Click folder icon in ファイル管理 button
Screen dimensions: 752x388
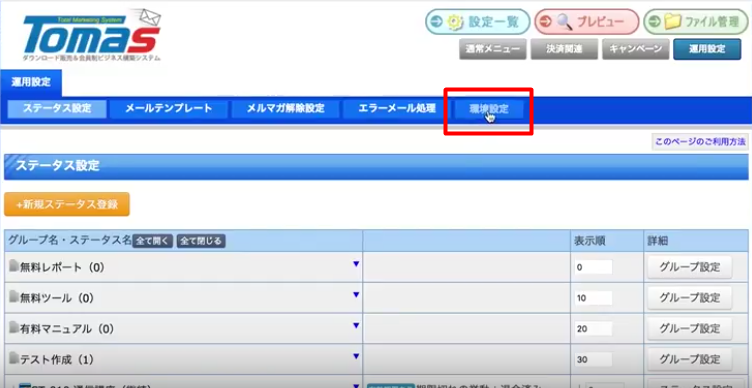point(673,22)
